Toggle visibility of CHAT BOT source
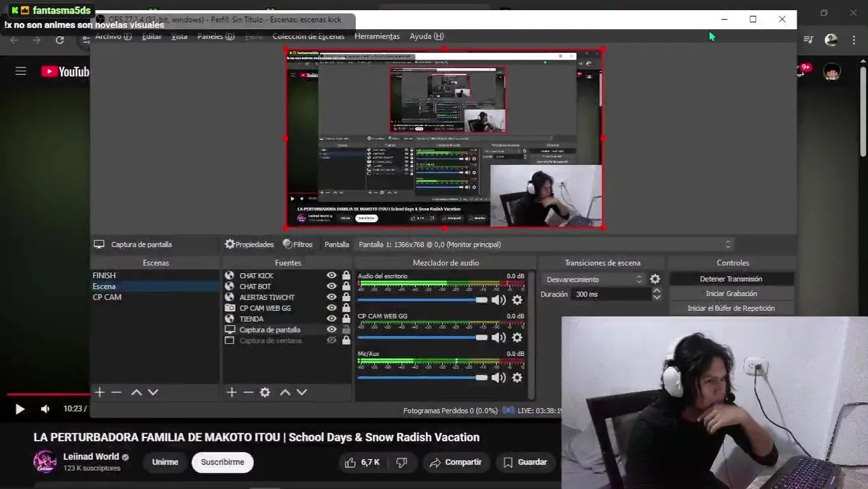The image size is (868, 489). [331, 287]
